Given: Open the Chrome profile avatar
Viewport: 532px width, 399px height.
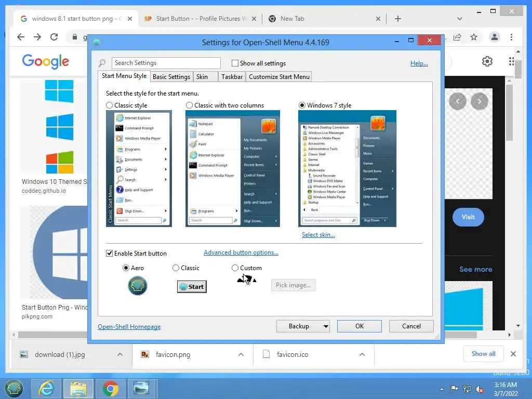Looking at the screenshot, I should tap(495, 37).
